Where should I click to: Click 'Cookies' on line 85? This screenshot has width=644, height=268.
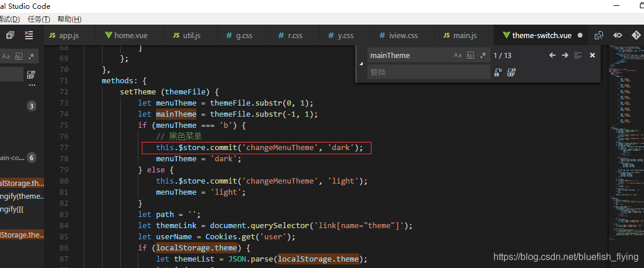[222, 237]
